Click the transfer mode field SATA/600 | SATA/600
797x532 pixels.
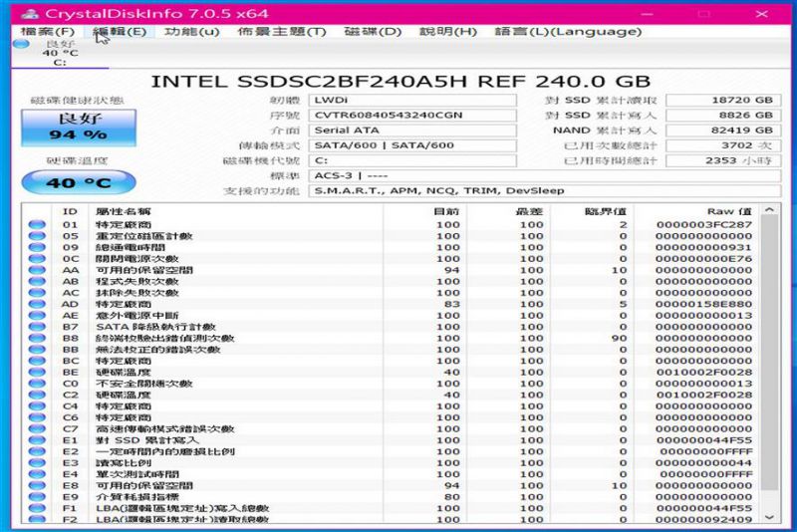click(x=412, y=145)
